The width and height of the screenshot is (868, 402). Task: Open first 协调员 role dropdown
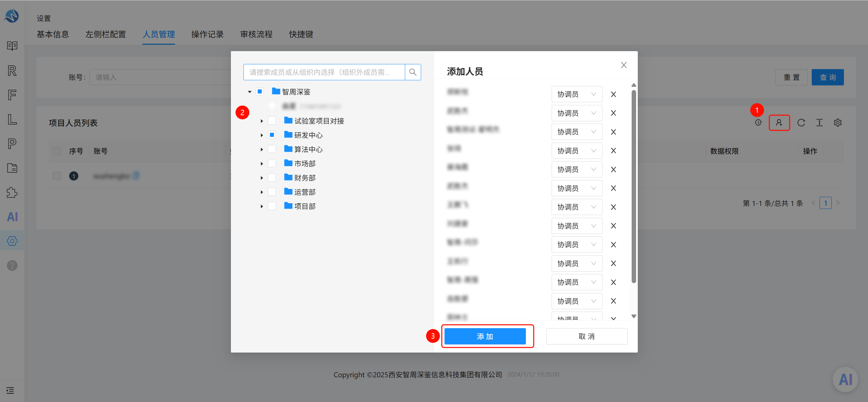[x=577, y=94]
